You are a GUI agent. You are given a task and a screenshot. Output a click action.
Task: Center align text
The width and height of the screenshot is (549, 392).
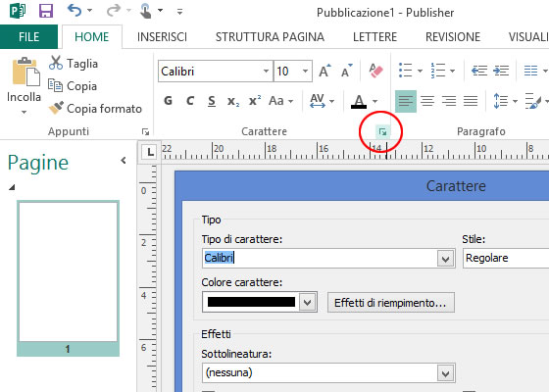point(427,101)
